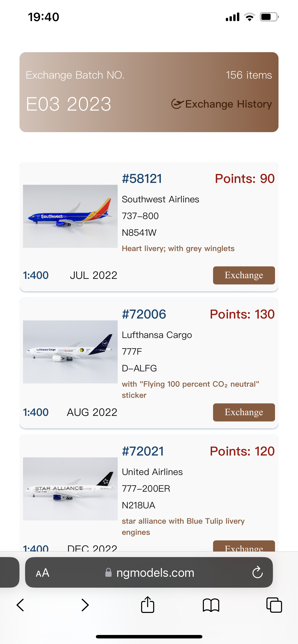Open the Safari share sheet
The width and height of the screenshot is (298, 644).
pyautogui.click(x=148, y=605)
